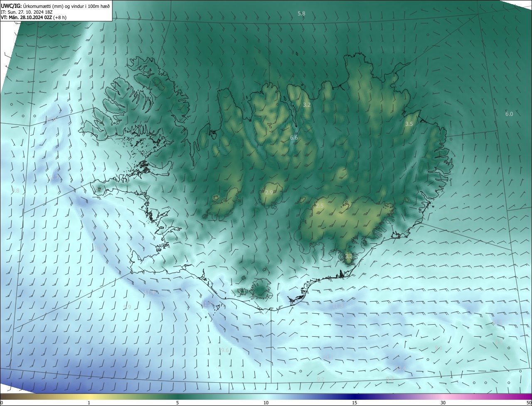Click the 'VT: Mán. 28.10.2024 02Z (+8 h)' line

pyautogui.click(x=34, y=17)
